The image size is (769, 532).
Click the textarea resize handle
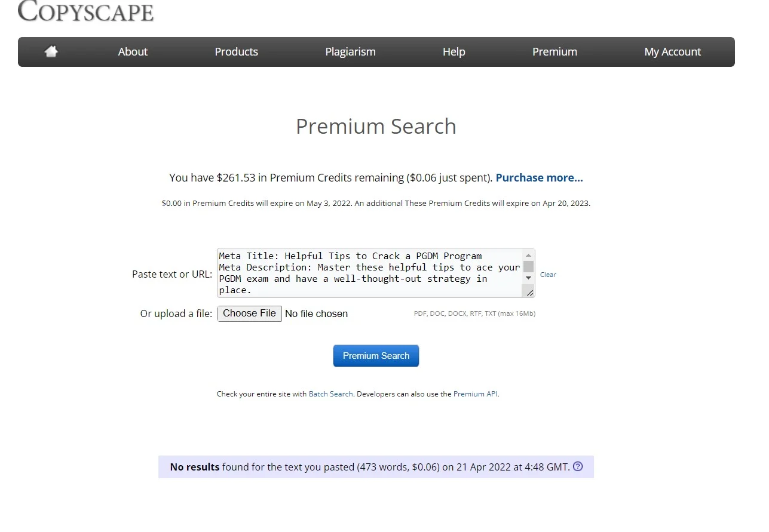pos(529,293)
